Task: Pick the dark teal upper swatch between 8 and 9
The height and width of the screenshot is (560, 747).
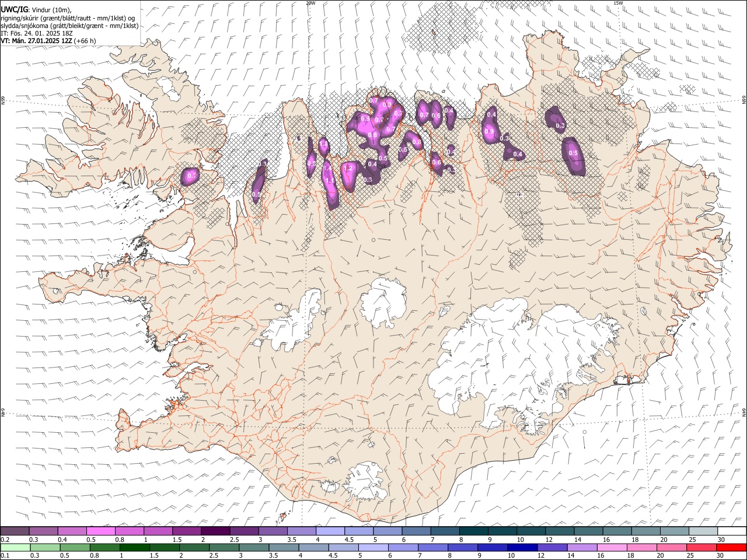Action: pos(474,531)
